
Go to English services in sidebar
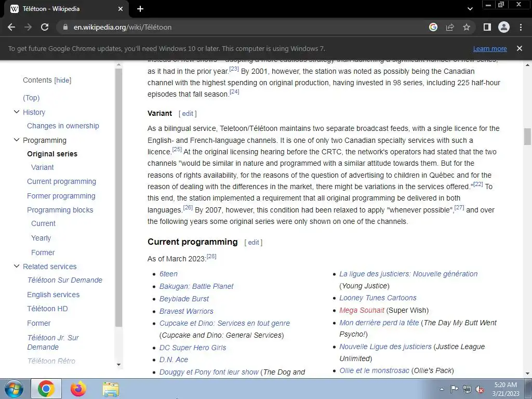[x=54, y=295]
